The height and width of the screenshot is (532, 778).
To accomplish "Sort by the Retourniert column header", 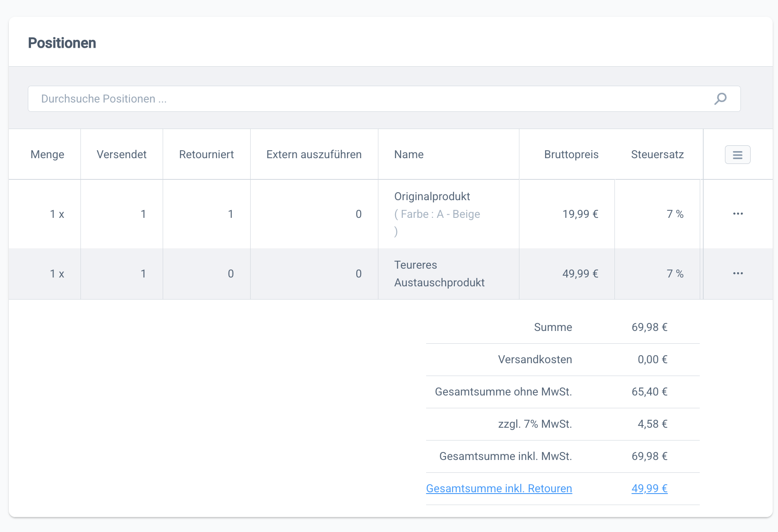I will (x=206, y=155).
